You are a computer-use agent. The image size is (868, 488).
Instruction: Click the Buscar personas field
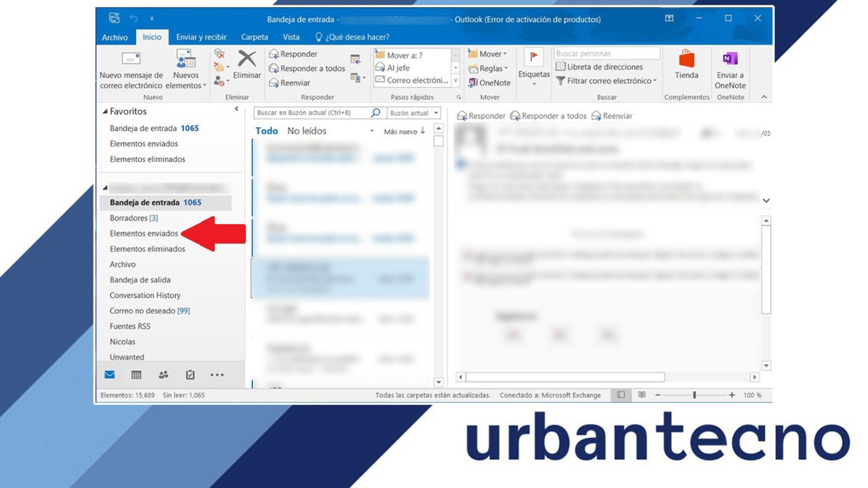point(607,54)
